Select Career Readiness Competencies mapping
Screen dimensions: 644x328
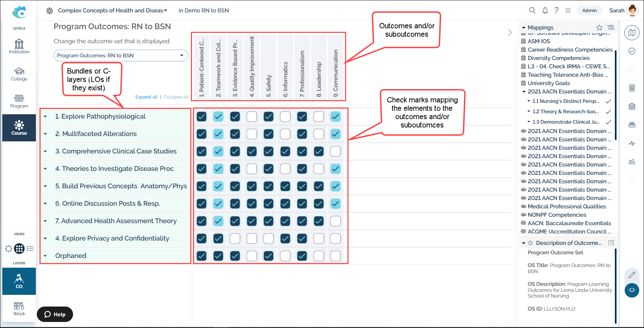(570, 50)
